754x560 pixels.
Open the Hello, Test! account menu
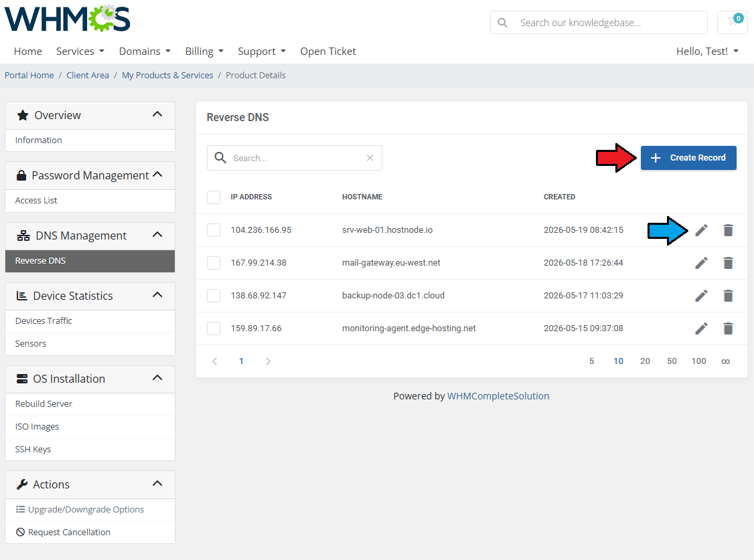707,52
